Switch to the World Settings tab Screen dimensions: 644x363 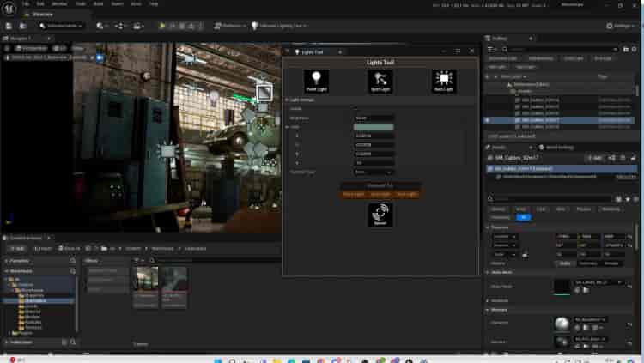(x=556, y=148)
